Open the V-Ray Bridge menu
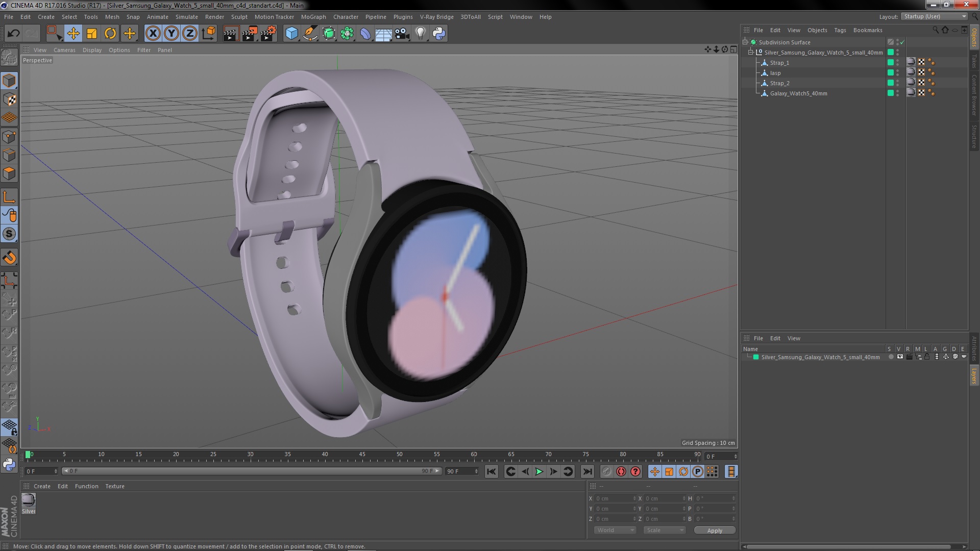 (436, 17)
